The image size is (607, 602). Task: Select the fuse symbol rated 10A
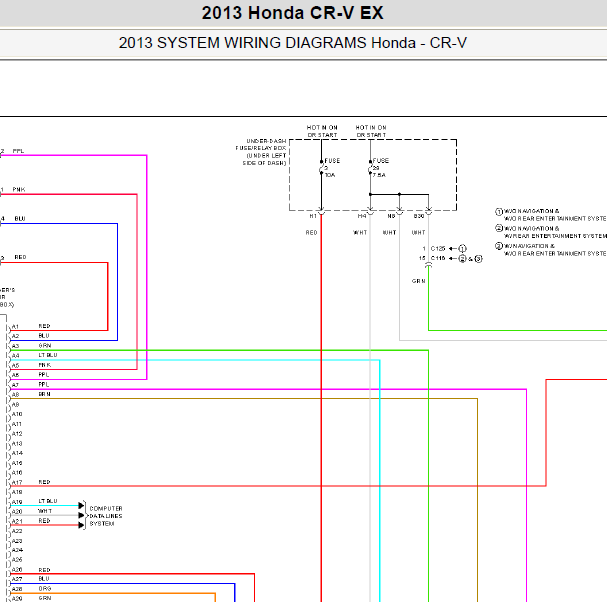[x=321, y=168]
